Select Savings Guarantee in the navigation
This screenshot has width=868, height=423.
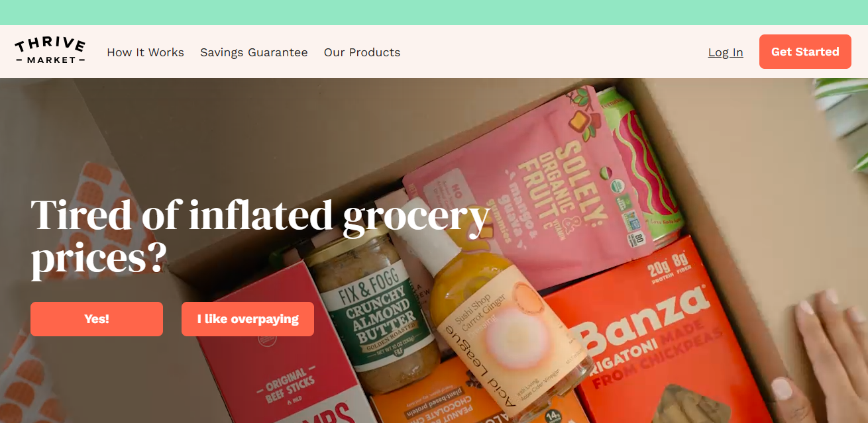[x=254, y=52]
